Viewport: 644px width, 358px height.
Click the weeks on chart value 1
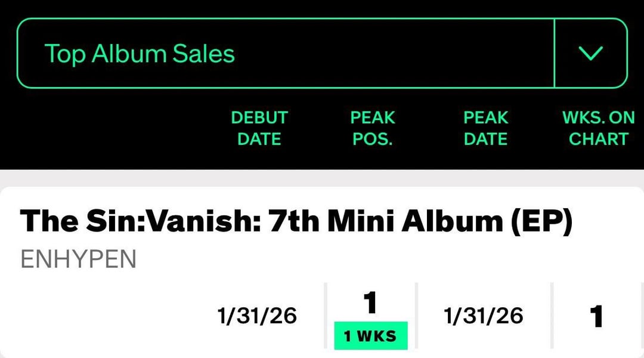tap(596, 316)
